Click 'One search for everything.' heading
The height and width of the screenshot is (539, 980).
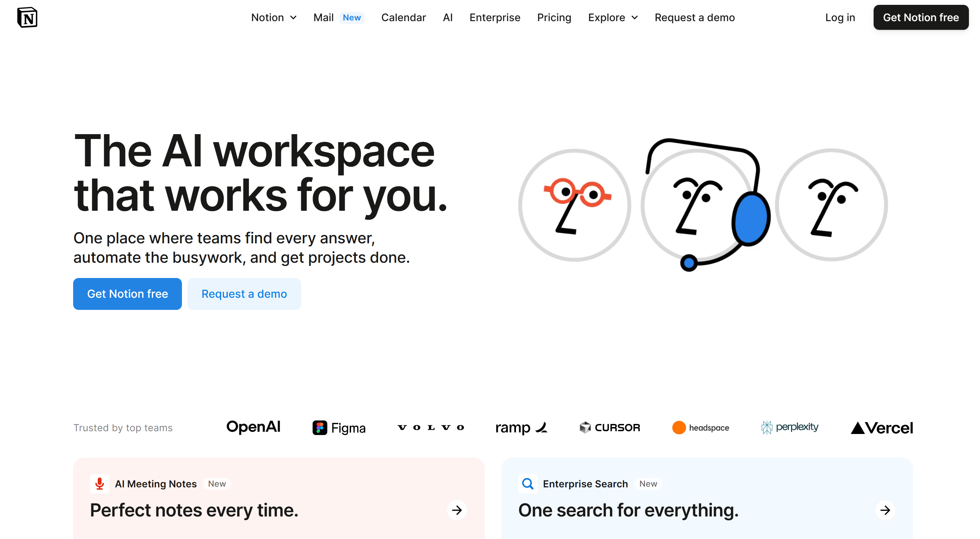click(629, 510)
